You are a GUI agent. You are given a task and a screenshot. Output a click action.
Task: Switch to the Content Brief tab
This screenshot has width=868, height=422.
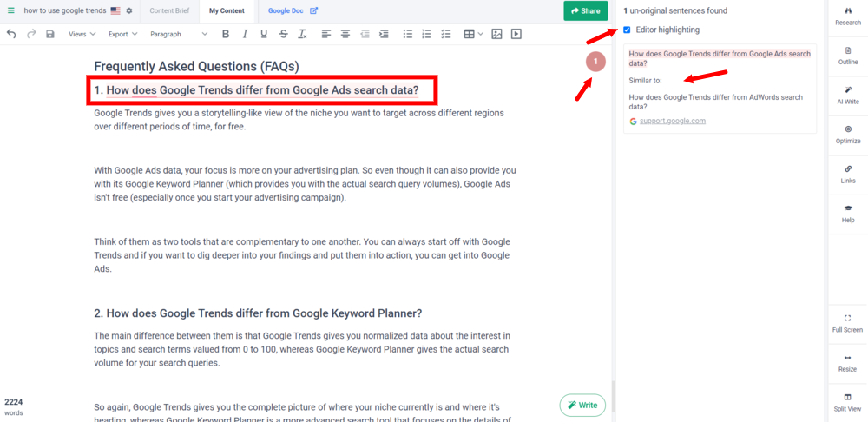(x=168, y=10)
